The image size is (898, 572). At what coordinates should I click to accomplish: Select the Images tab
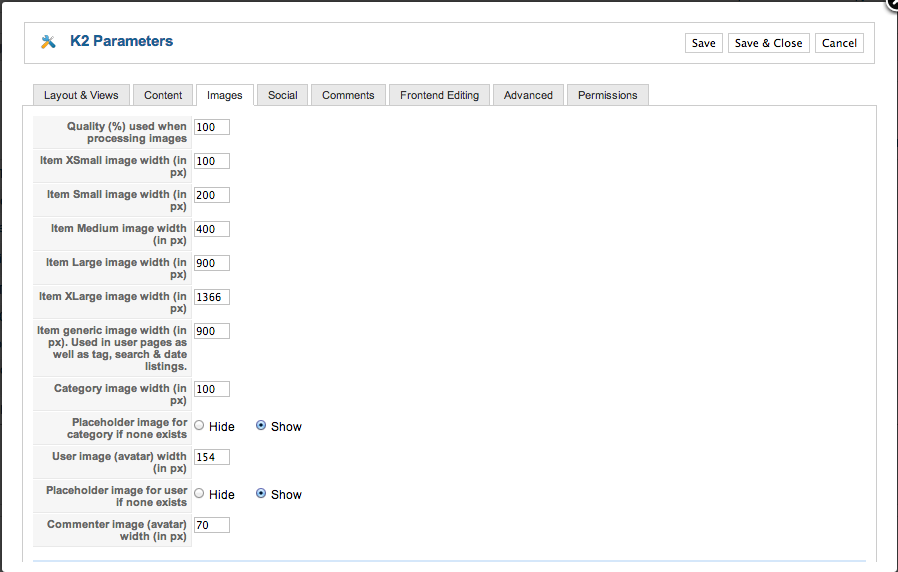pyautogui.click(x=224, y=95)
